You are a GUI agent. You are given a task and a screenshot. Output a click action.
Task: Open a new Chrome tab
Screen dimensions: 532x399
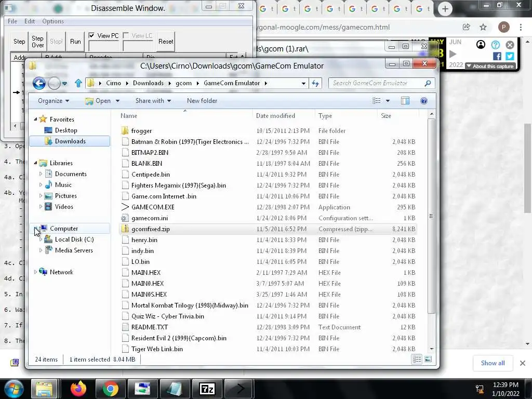tap(445, 9)
